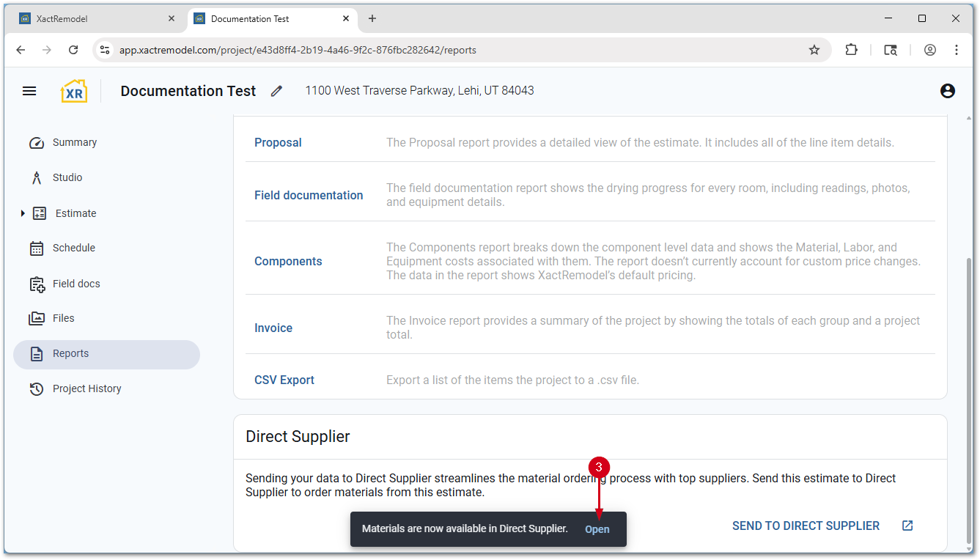Open Studio from the sidebar
The height and width of the screenshot is (560, 980).
[67, 177]
